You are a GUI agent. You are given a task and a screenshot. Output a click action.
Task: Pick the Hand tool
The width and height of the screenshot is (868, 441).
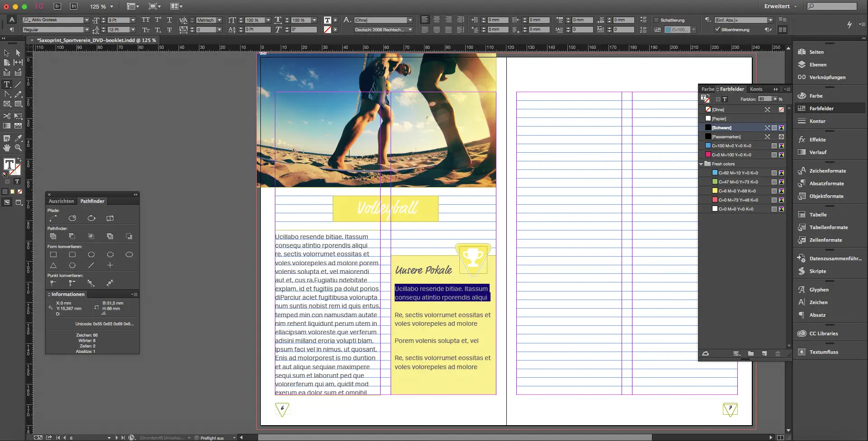[7, 148]
